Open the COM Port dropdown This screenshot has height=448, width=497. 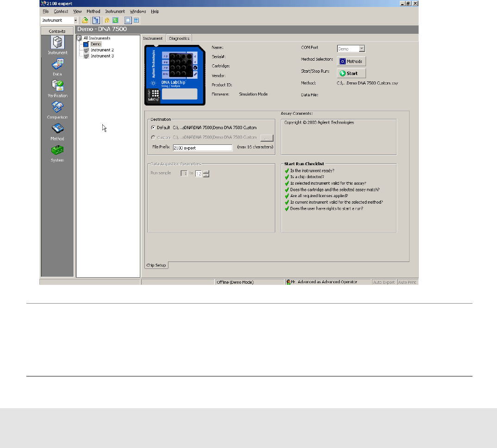point(362,49)
